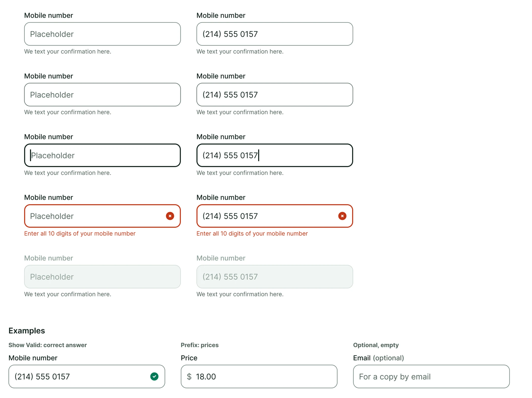Click the red error message below the red-bordered (214) 555 0157 field
The image size is (532, 398).
click(252, 233)
